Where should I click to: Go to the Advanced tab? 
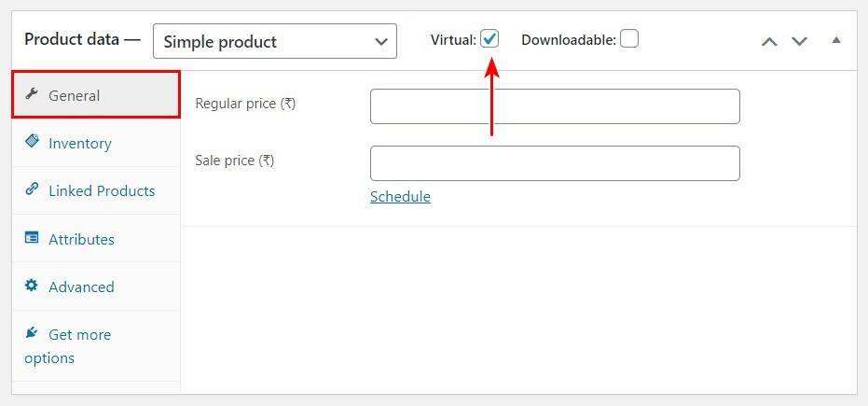(x=81, y=287)
